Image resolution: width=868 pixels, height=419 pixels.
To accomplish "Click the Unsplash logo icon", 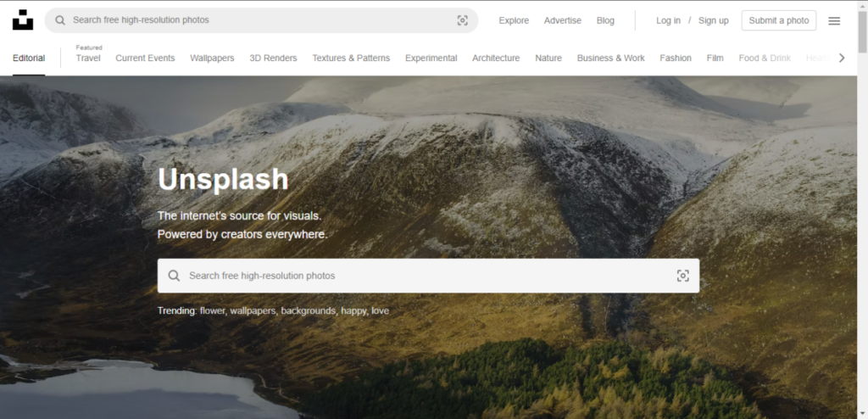I will coord(23,20).
